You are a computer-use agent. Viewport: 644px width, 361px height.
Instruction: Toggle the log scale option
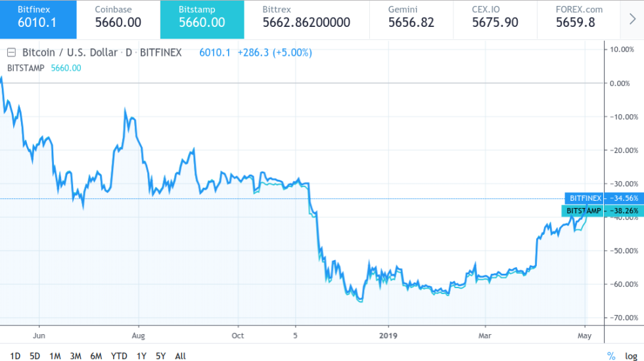point(631,356)
